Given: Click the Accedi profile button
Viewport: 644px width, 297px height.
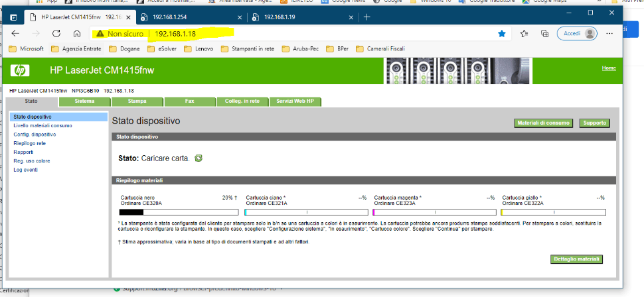Looking at the screenshot, I should [x=577, y=34].
